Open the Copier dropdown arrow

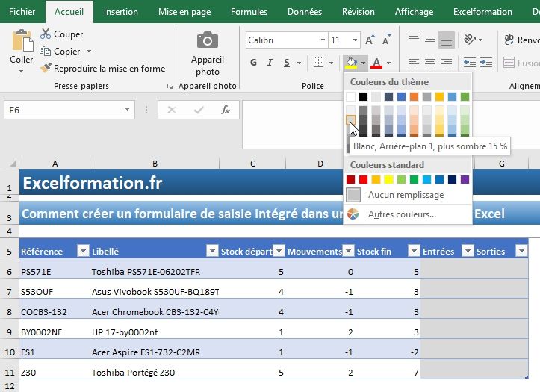click(89, 51)
